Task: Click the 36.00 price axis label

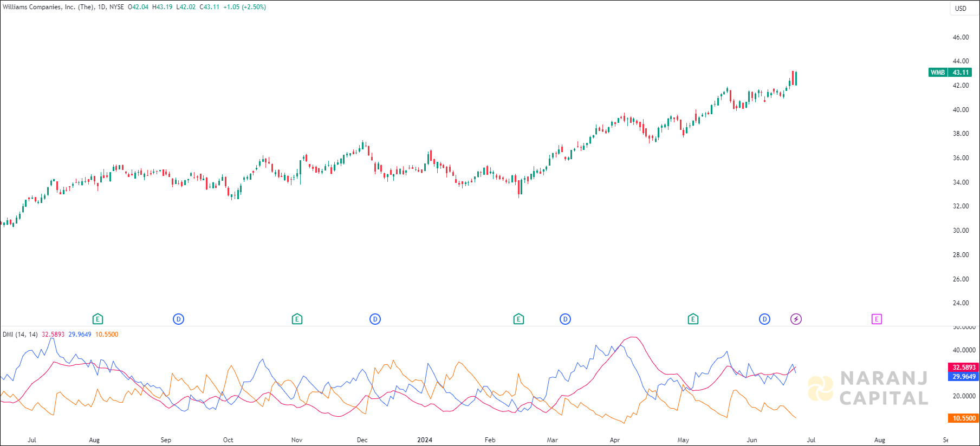Action: 960,158
